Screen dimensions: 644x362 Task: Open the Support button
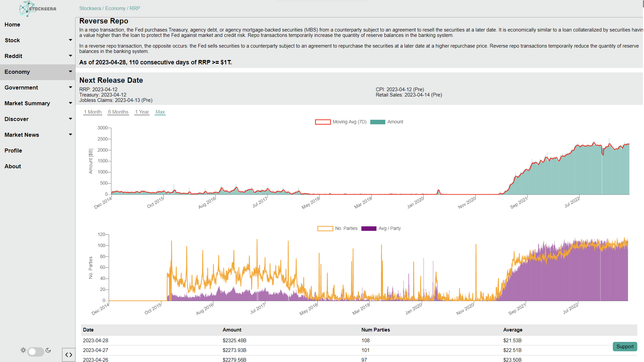pos(625,347)
